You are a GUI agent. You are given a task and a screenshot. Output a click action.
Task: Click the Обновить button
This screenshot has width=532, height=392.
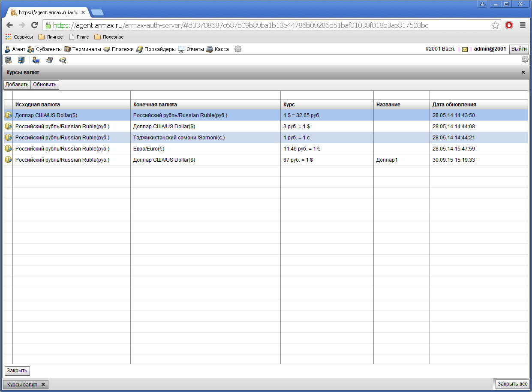click(x=45, y=84)
